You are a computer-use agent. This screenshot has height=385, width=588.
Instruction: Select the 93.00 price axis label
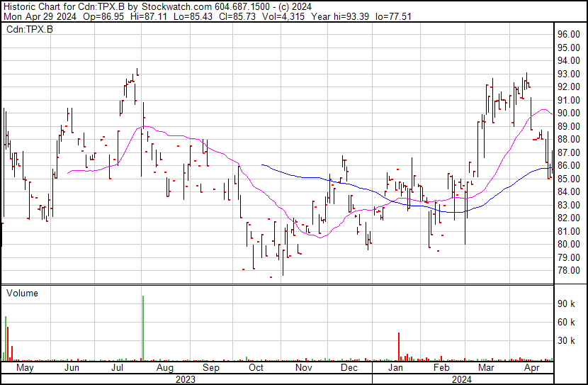point(569,74)
